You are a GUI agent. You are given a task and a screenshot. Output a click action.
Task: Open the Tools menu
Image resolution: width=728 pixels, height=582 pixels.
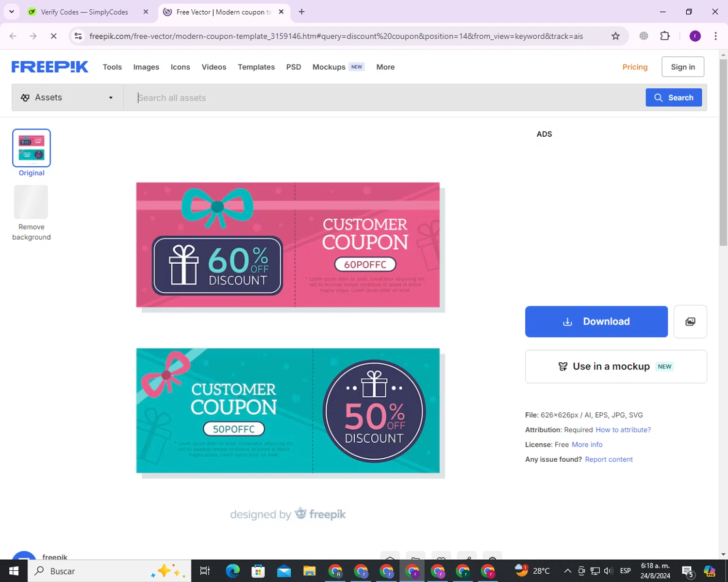click(x=112, y=67)
